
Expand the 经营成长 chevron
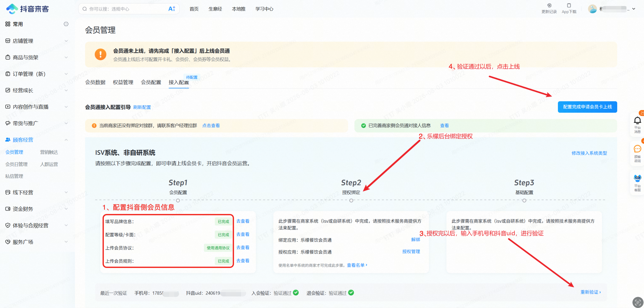click(66, 90)
